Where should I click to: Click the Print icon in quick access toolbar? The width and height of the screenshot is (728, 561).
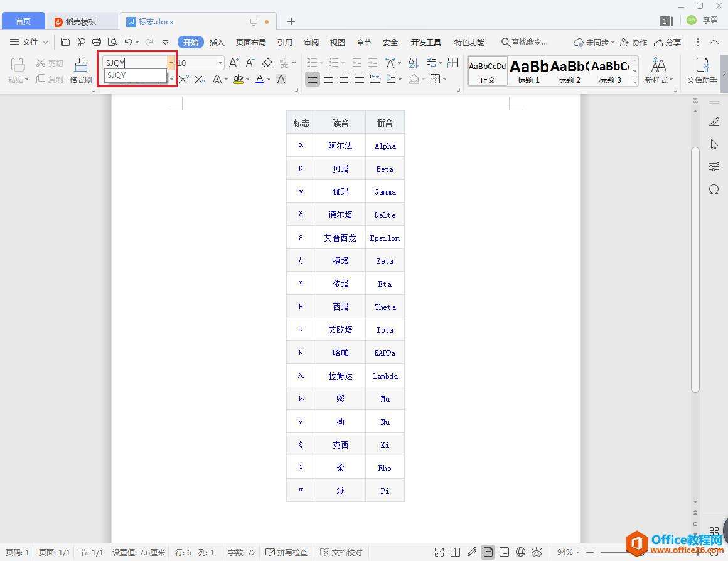97,42
